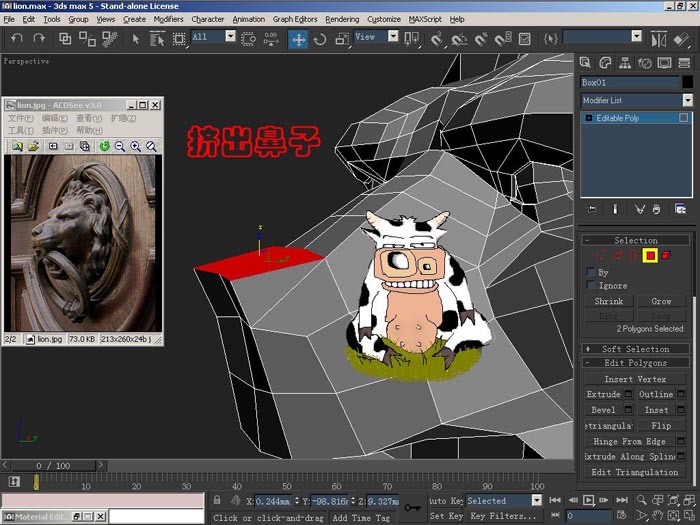
Task: Choose the Select and Scale tool
Action: tap(342, 39)
